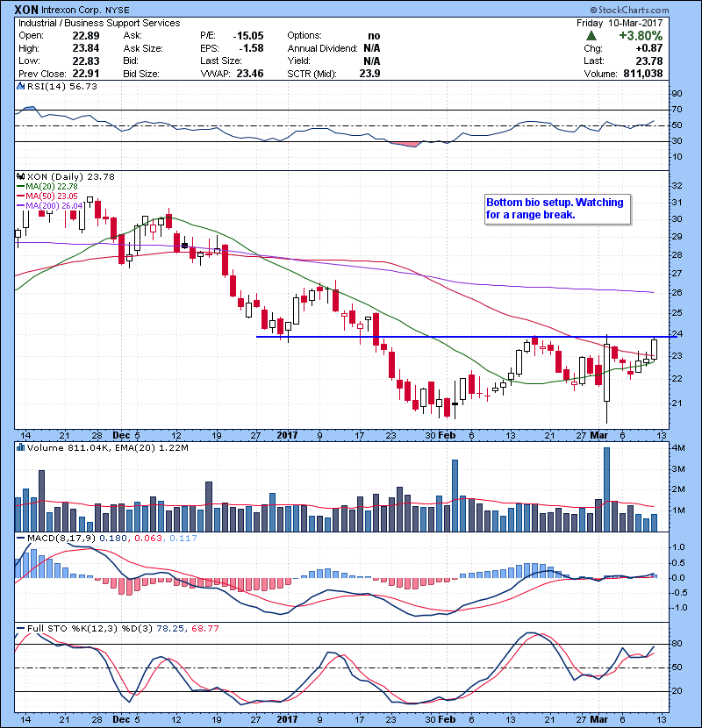Click the Ask Size label
Viewport: 702px width, 728px height.
[x=143, y=48]
